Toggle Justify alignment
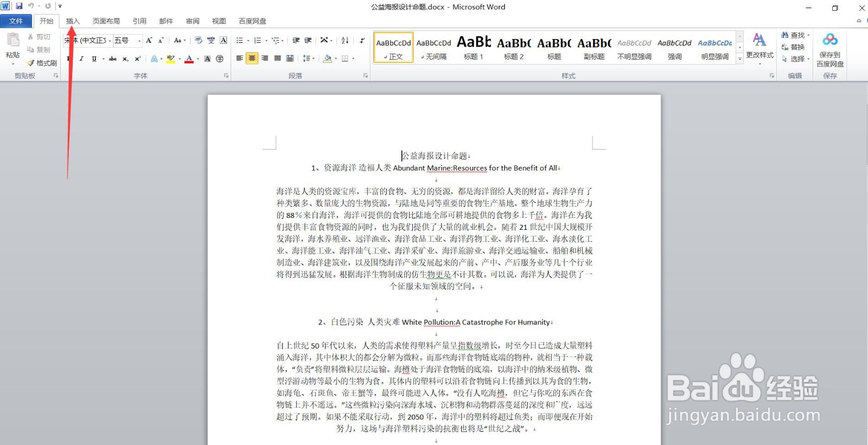 [x=277, y=58]
